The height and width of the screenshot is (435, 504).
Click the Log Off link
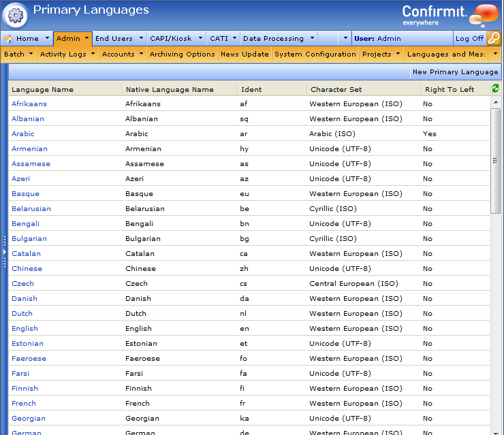(x=469, y=39)
